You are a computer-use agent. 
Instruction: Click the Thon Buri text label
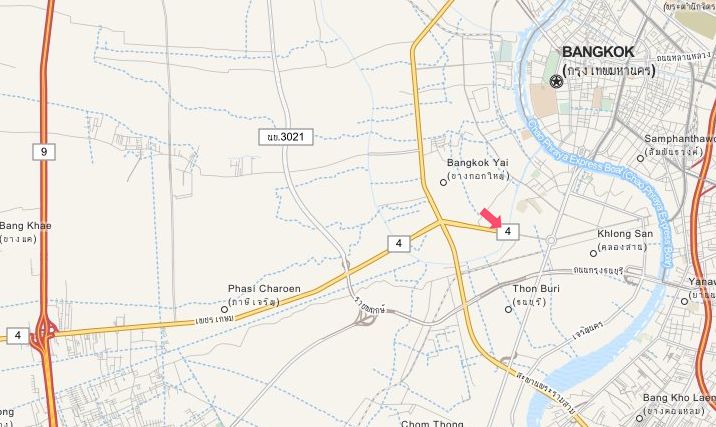(536, 289)
